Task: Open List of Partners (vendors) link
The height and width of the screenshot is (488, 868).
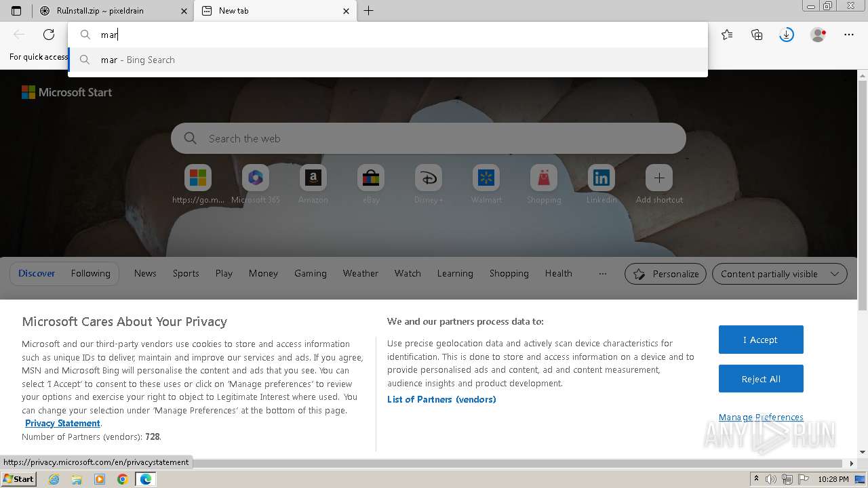Action: point(441,399)
